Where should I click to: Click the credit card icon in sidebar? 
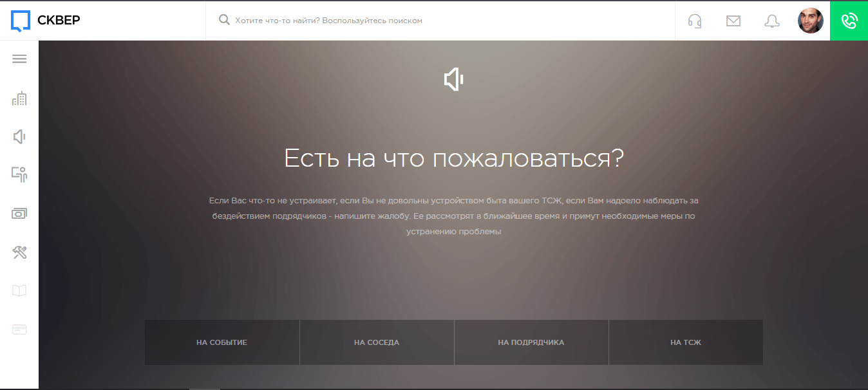(x=19, y=330)
